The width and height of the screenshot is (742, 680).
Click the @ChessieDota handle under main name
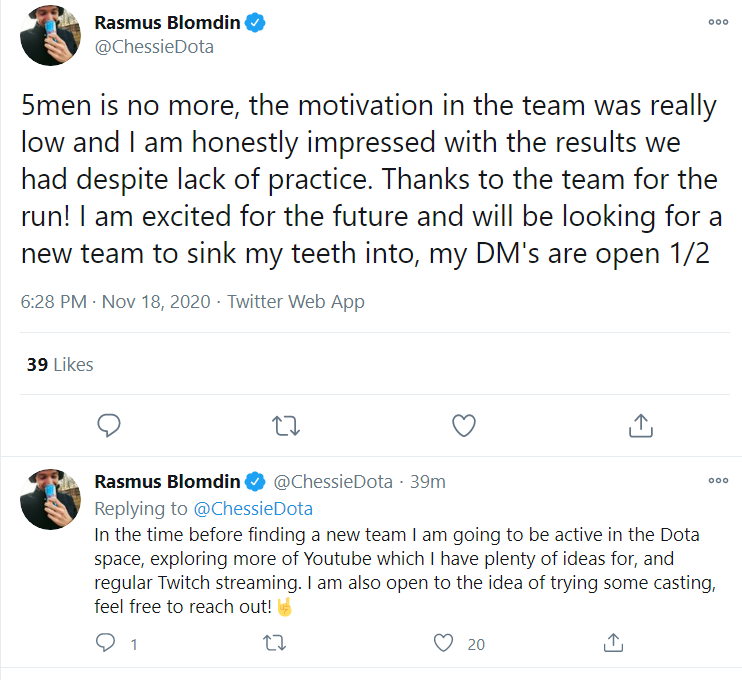pos(153,47)
